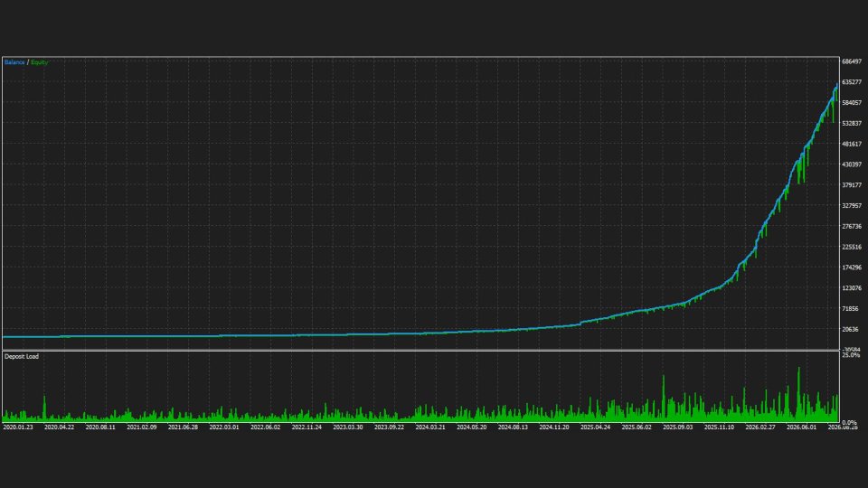The height and width of the screenshot is (488, 868).
Task: Select the 430397 axis value
Action: point(852,164)
